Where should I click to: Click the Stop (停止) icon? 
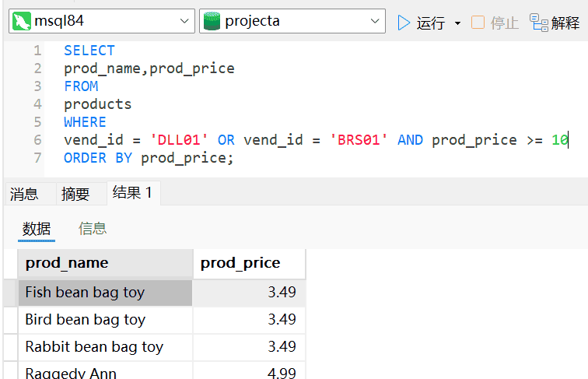pos(478,23)
